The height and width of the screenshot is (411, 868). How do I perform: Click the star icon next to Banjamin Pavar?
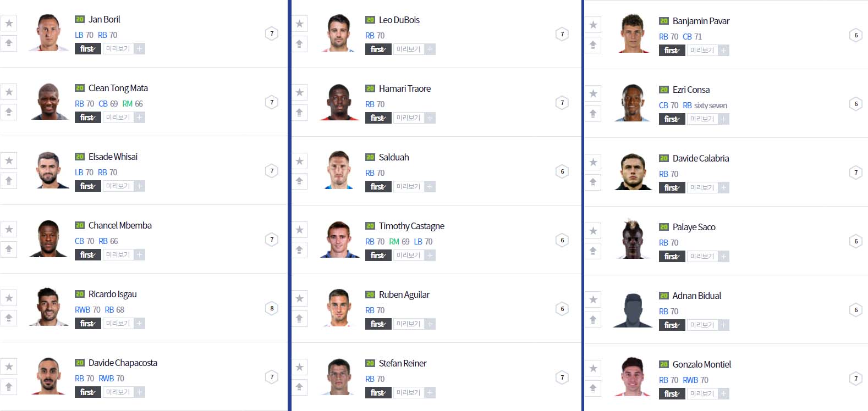pos(593,25)
